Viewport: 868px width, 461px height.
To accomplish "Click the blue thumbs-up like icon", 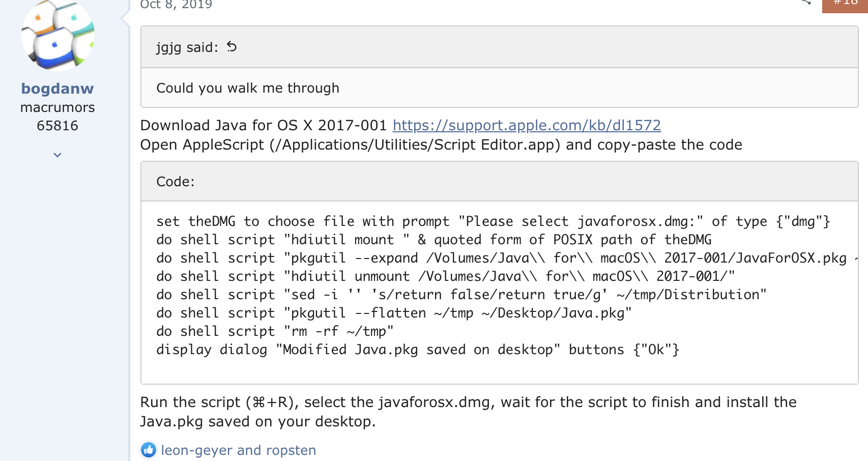I will pyautogui.click(x=149, y=450).
